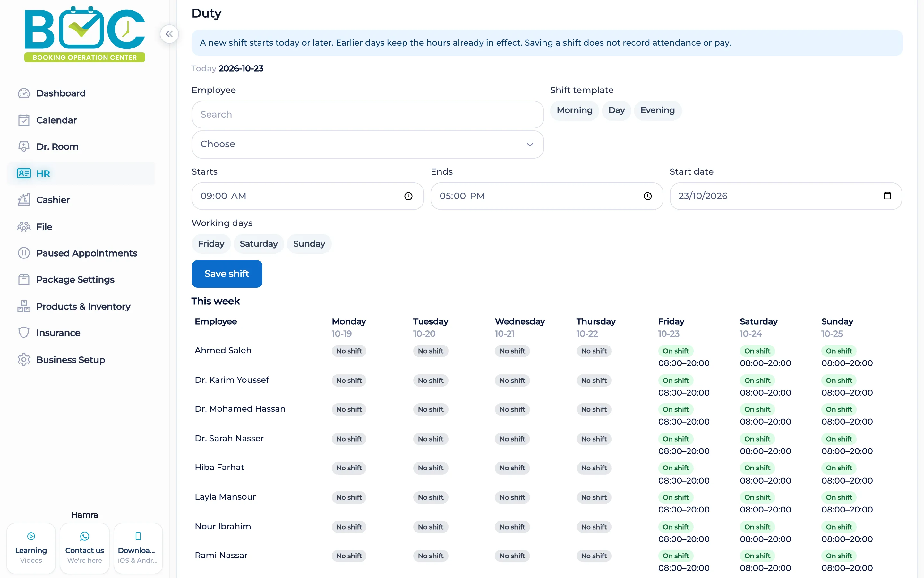
Task: Click the Download app phone icon
Action: (x=138, y=536)
